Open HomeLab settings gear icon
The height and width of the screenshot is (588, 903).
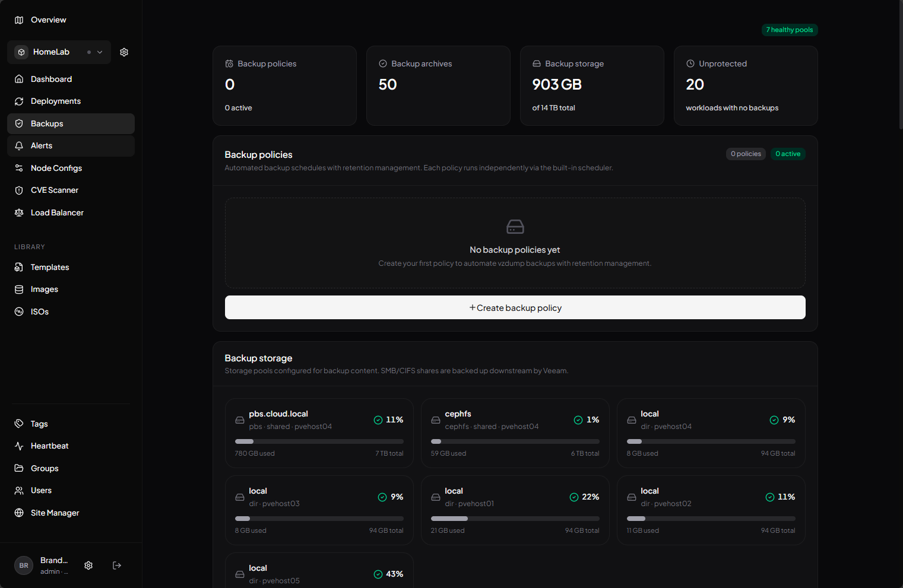point(124,52)
